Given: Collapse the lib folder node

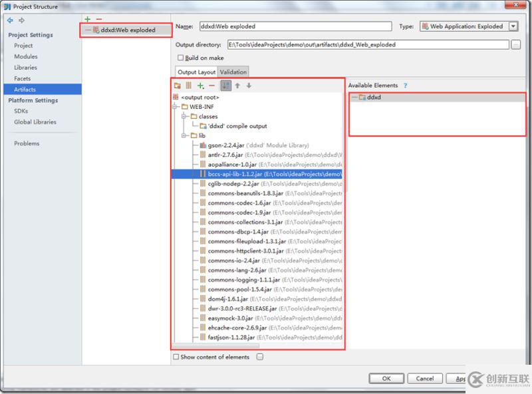Looking at the screenshot, I should 184,136.
